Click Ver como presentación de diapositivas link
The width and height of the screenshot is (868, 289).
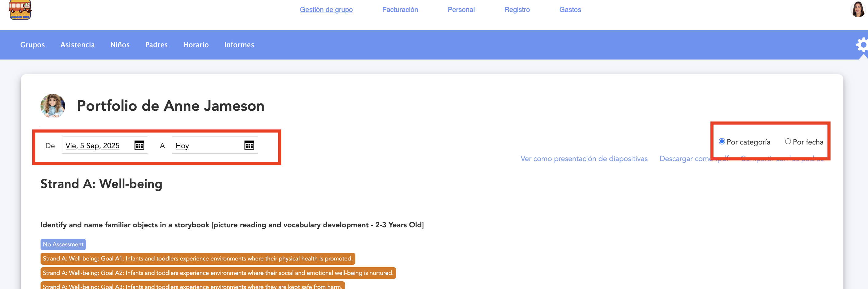tap(584, 159)
